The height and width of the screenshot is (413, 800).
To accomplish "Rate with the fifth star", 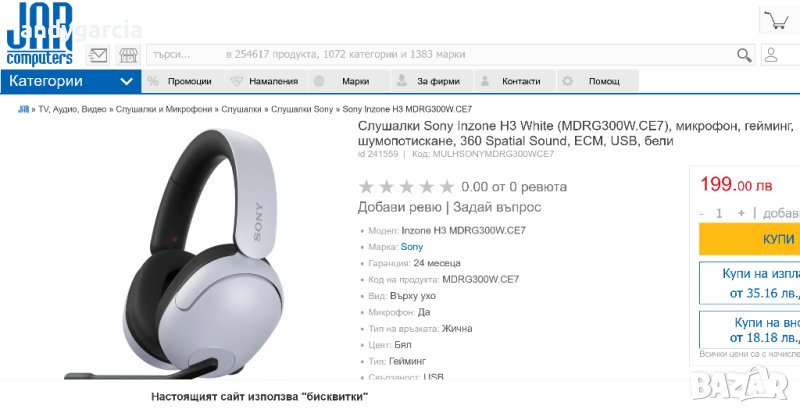I will click(446, 187).
